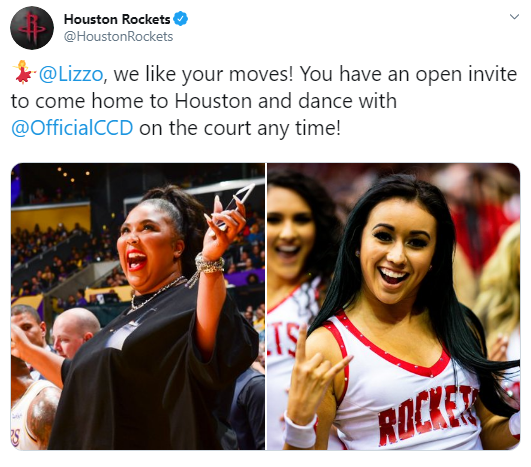Open the @Lizzo mention
531x467 pixels.
coord(71,74)
